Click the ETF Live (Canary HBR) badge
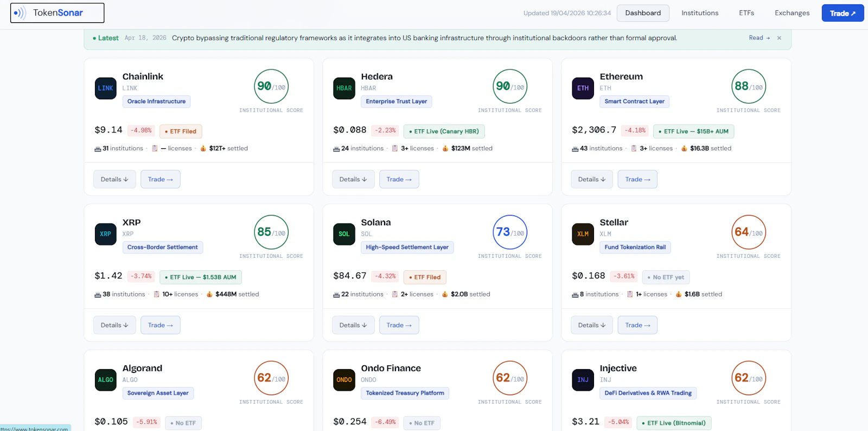The height and width of the screenshot is (431, 868). click(x=444, y=131)
